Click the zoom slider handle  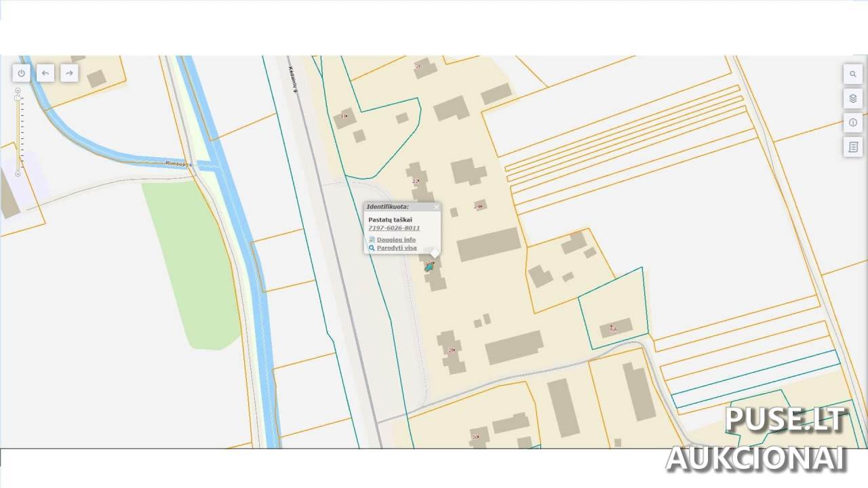click(18, 98)
